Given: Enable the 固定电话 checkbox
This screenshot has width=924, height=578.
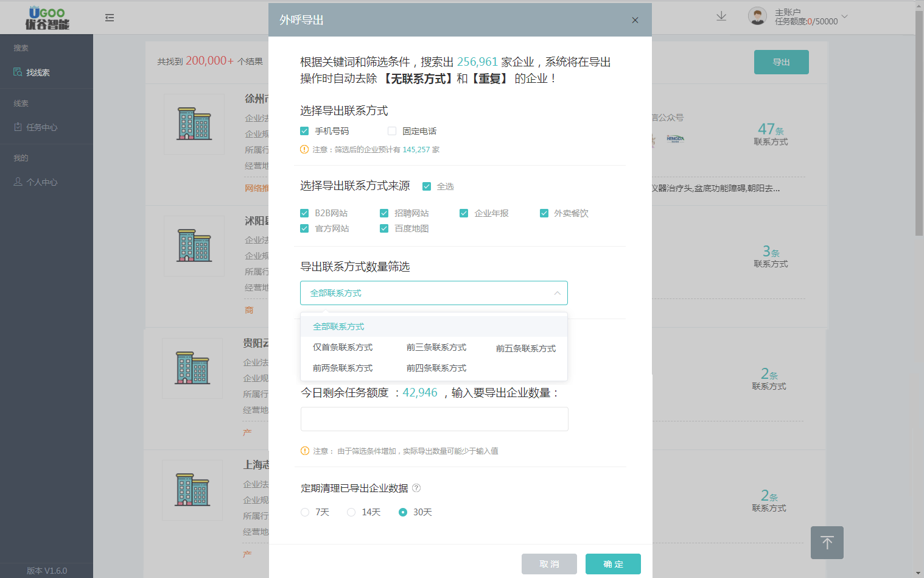Looking at the screenshot, I should coord(392,131).
